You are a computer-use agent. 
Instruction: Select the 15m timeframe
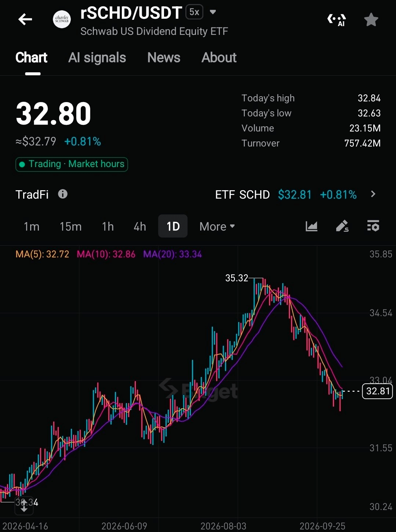coord(70,227)
